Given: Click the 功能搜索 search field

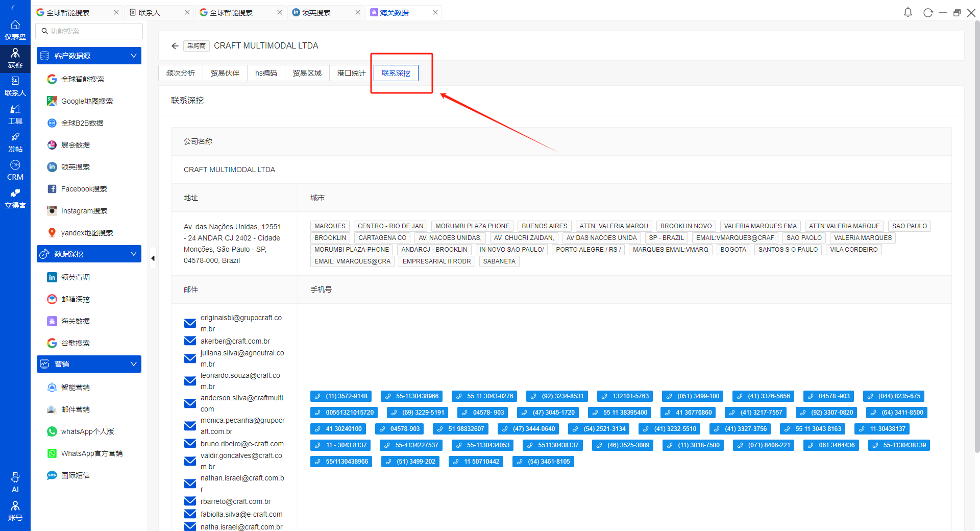Looking at the screenshot, I should tap(89, 31).
